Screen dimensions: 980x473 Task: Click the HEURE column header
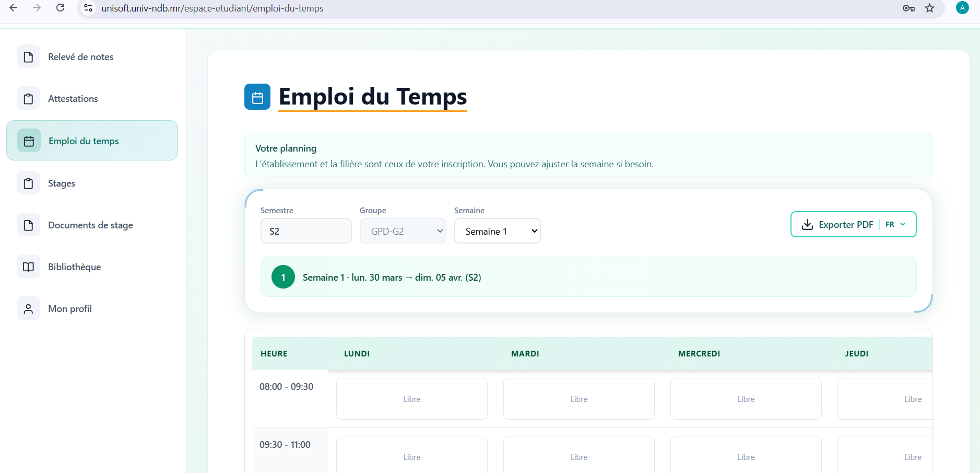(274, 353)
